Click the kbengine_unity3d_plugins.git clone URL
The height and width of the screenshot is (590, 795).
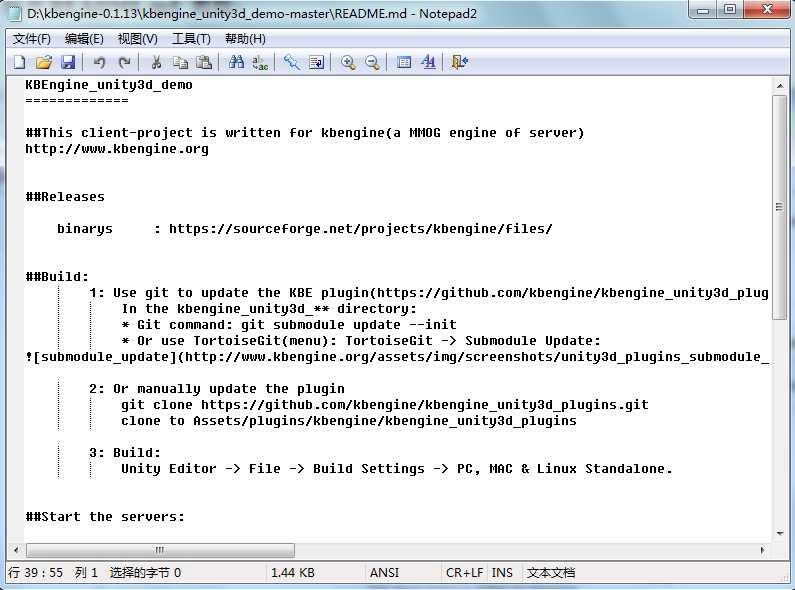coord(424,405)
